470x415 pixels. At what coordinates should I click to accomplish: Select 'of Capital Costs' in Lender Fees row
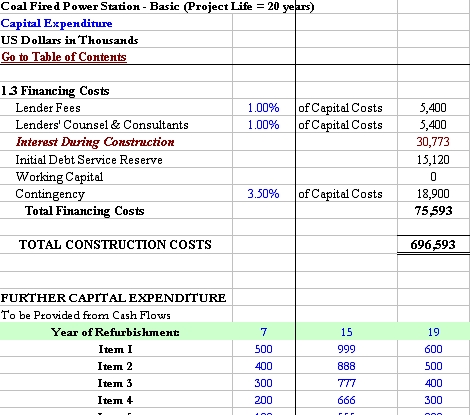coord(340,108)
